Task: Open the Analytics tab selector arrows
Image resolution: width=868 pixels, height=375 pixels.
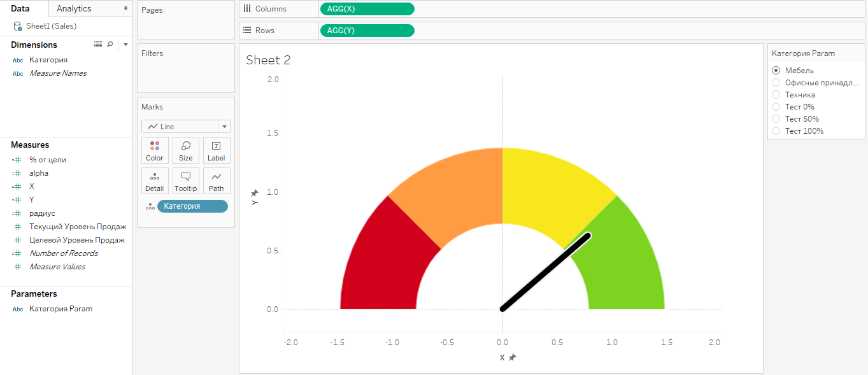Action: pos(125,9)
